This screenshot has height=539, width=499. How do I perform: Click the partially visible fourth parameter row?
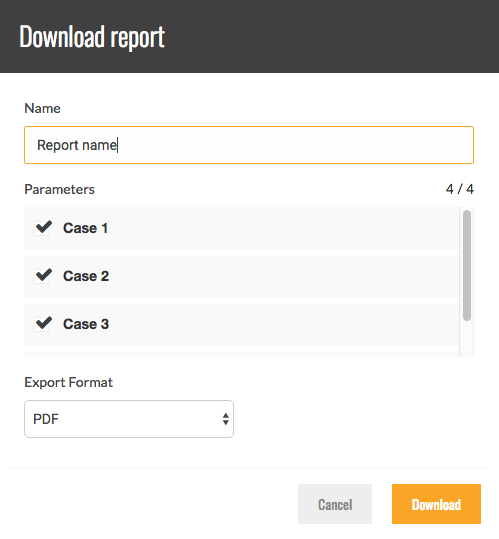click(x=241, y=354)
